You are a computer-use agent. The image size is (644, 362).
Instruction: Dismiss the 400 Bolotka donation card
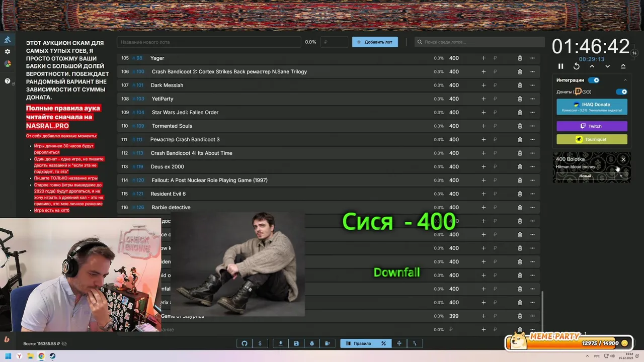pos(623,159)
